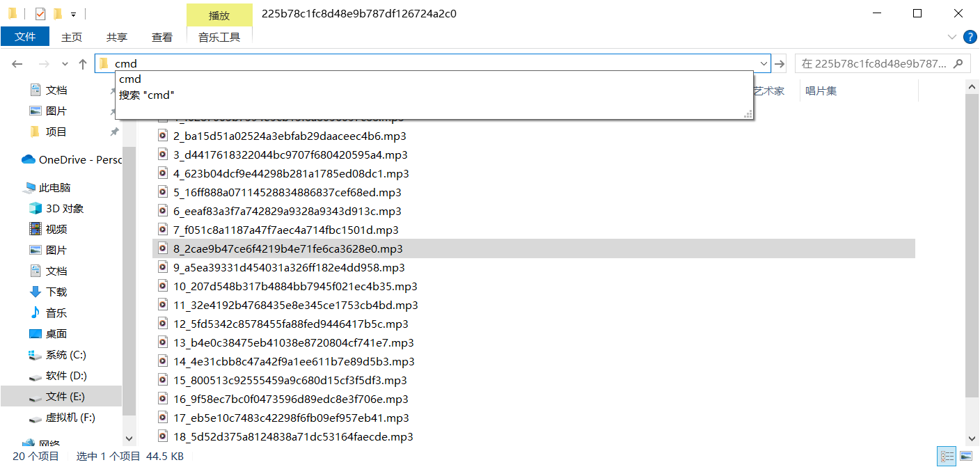The image size is (980, 467).
Task: Open the recent locations chevron dropdown
Action: (65, 63)
